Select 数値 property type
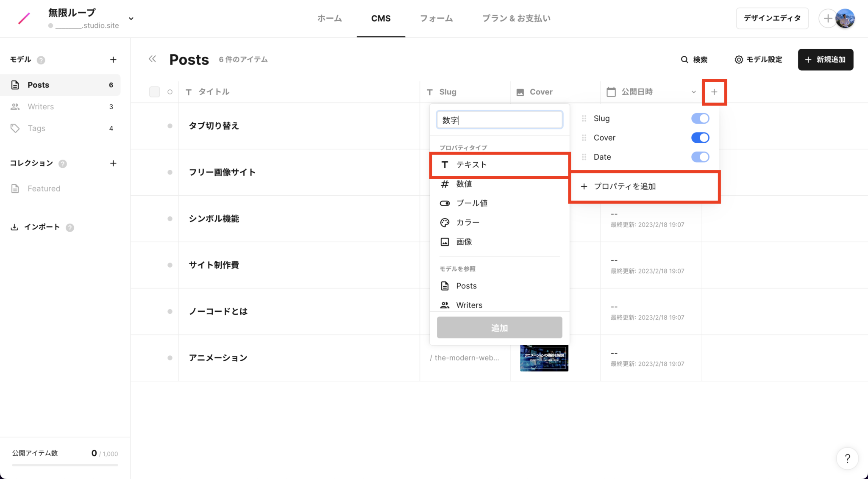Image resolution: width=868 pixels, height=479 pixels. (x=464, y=184)
